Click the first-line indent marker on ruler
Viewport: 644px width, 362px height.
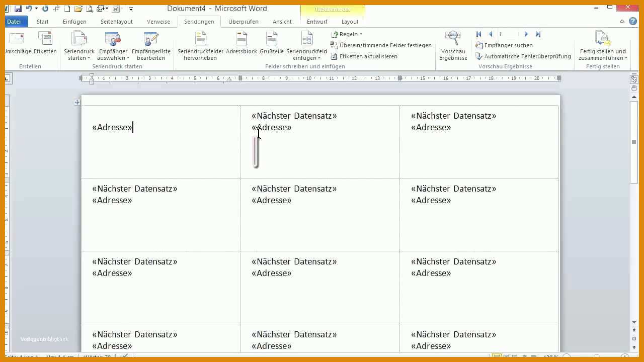(92, 75)
